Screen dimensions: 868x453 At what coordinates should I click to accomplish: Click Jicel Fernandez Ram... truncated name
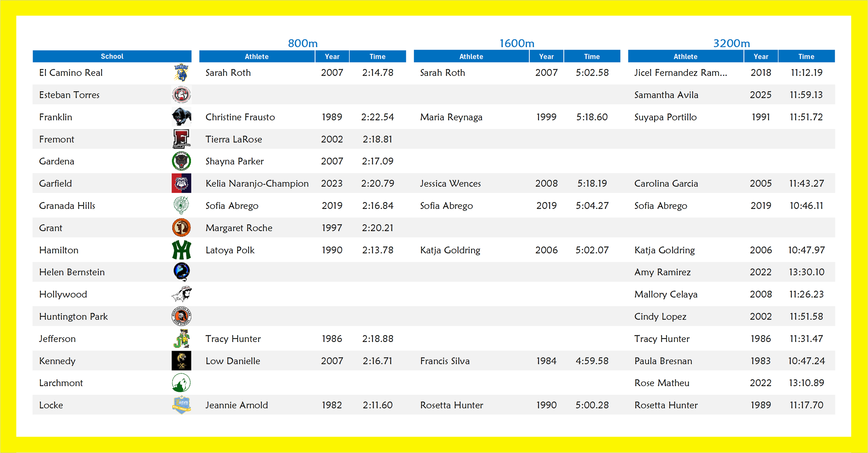click(x=681, y=73)
